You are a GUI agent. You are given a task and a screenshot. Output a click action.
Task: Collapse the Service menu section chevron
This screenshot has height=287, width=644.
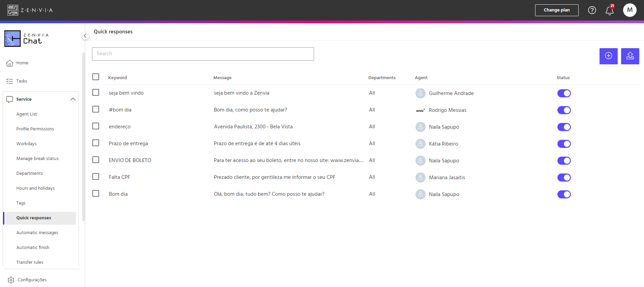tap(73, 99)
